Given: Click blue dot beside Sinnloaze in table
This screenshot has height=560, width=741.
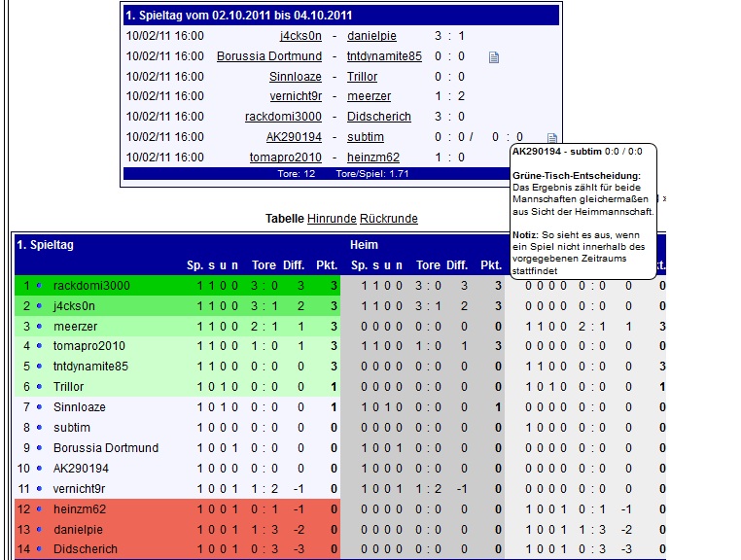Looking at the screenshot, I should (x=39, y=407).
